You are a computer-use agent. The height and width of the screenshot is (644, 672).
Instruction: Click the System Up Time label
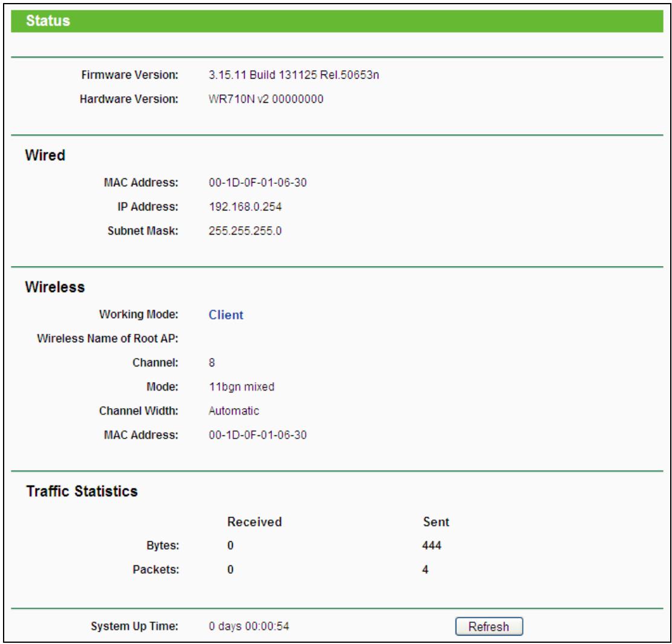(135, 626)
